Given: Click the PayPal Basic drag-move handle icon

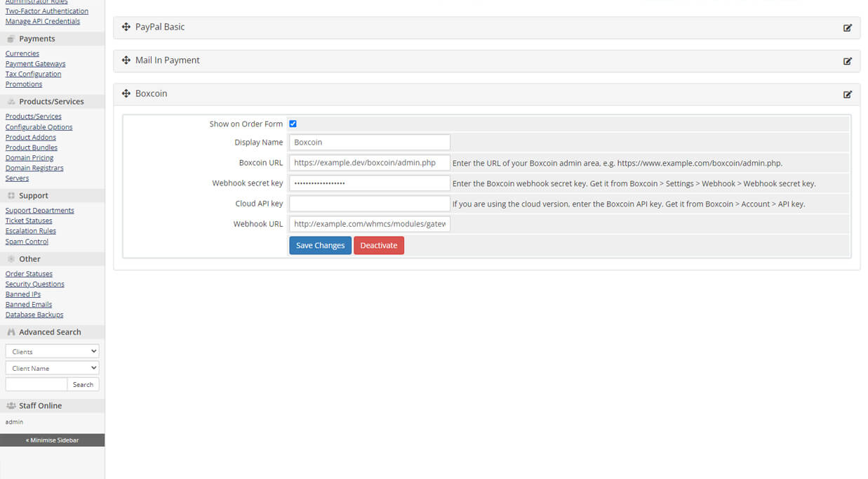Looking at the screenshot, I should coord(126,27).
